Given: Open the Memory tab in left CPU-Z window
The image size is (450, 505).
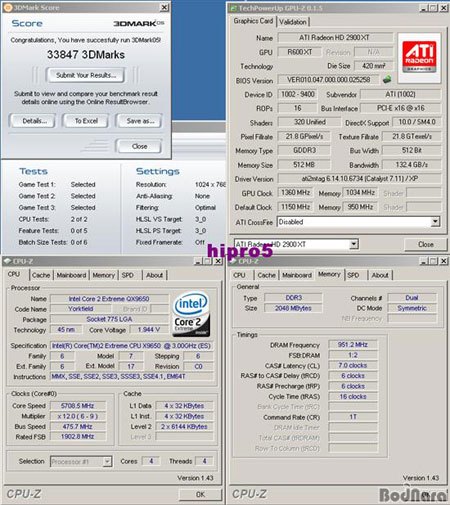Looking at the screenshot, I should point(104,275).
